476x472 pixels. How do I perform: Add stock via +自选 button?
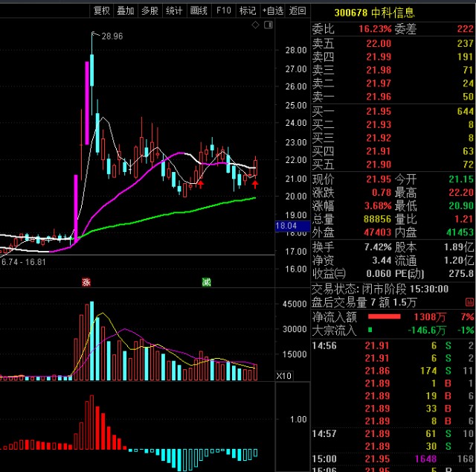tap(272, 11)
